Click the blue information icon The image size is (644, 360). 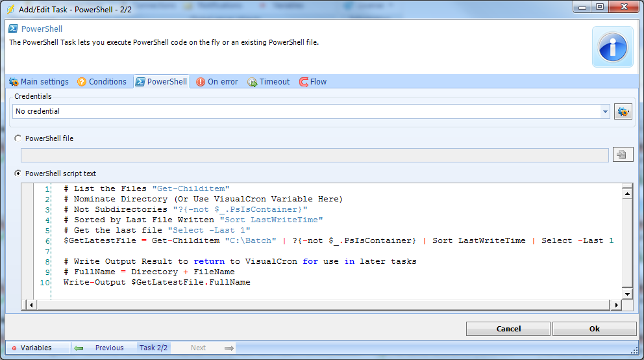[x=612, y=47]
